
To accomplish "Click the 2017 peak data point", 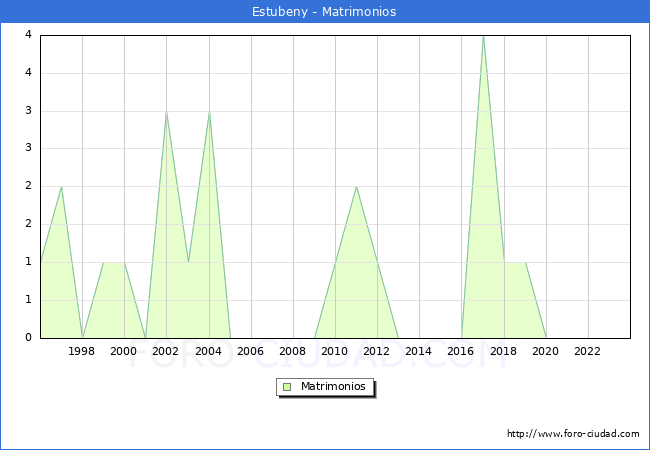I will 483,36.
